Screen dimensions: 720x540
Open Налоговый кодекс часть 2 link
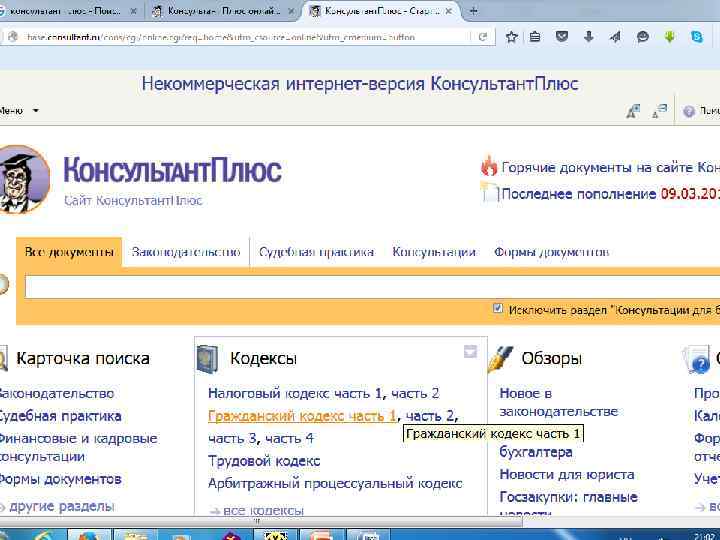(x=415, y=394)
